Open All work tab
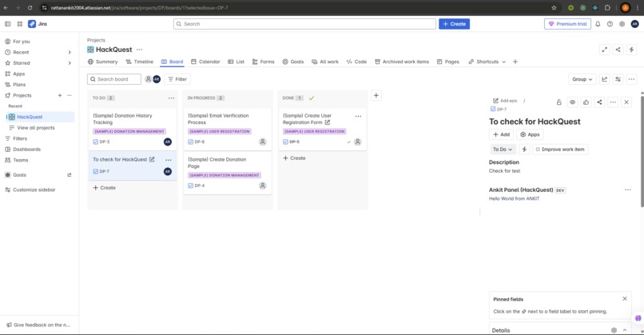The height and width of the screenshot is (335, 644). click(x=325, y=62)
